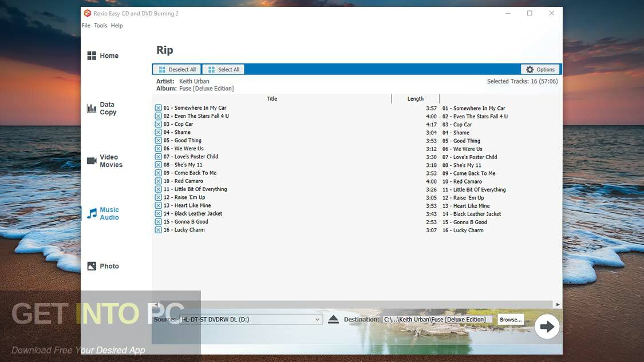
Task: Select the second-column '10 - Red Camaro' entry
Action: coord(462,181)
